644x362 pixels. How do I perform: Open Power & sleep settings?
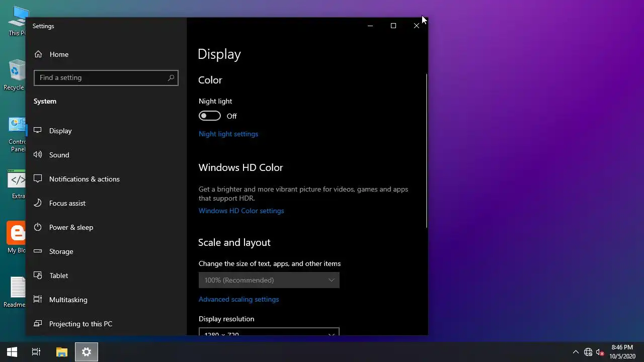106,227
